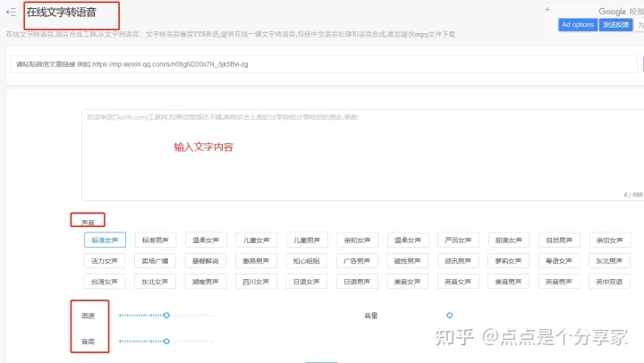The image size is (644, 363).
Task: Pick the 严厉女声 voice option
Action: pos(458,241)
